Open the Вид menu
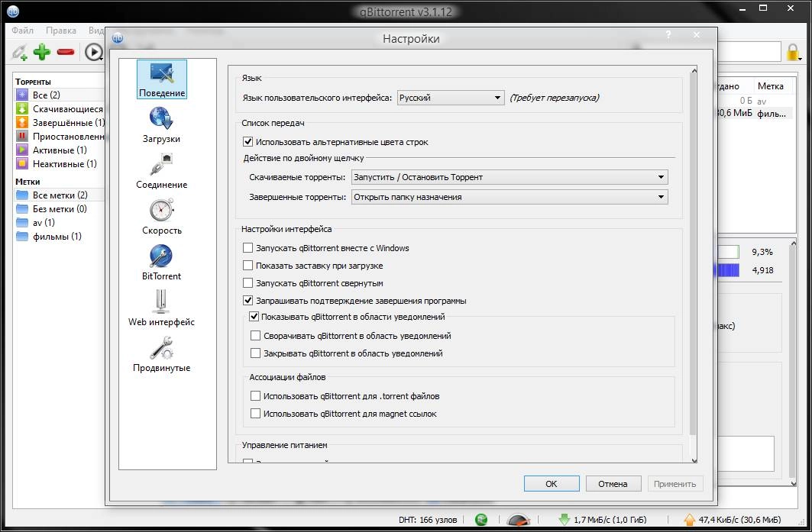The image size is (812, 532). coord(95,30)
